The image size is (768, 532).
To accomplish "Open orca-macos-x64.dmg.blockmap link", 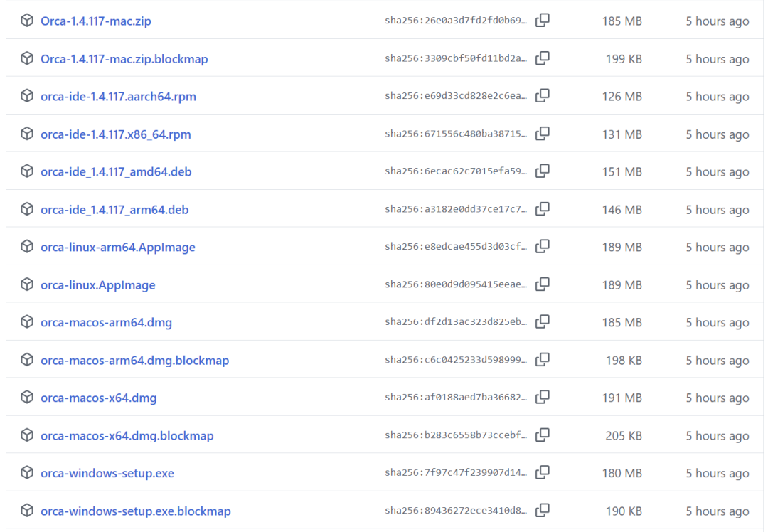I will tap(127, 435).
